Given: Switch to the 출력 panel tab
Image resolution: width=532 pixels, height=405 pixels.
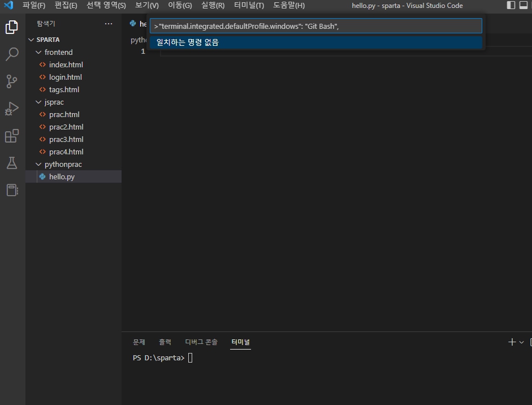Looking at the screenshot, I should [165, 342].
